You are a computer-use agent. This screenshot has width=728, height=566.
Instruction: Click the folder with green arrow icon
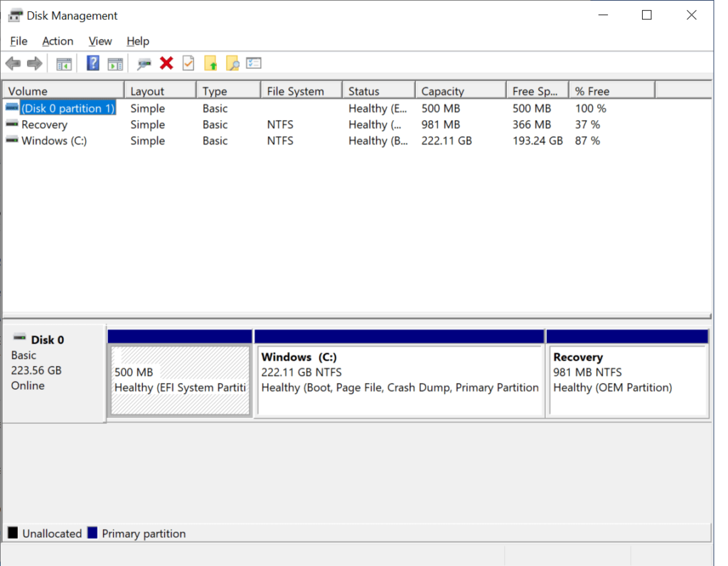point(210,64)
